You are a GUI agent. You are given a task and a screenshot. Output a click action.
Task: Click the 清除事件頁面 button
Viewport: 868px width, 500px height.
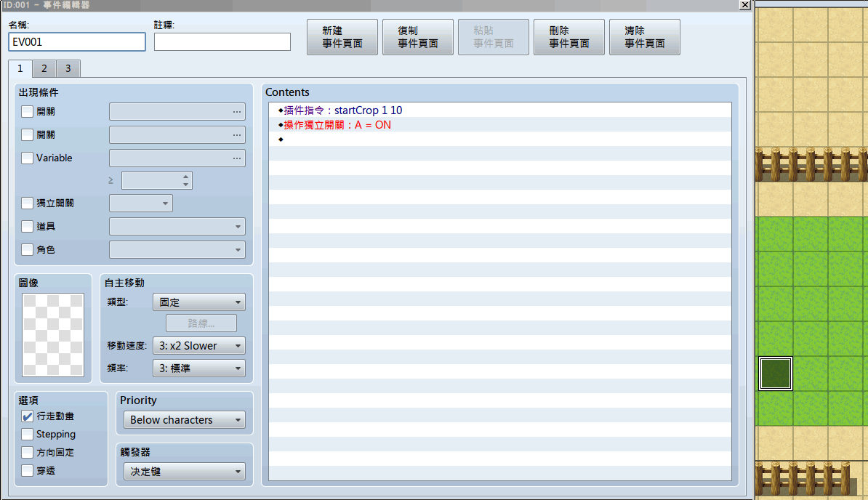pyautogui.click(x=644, y=37)
